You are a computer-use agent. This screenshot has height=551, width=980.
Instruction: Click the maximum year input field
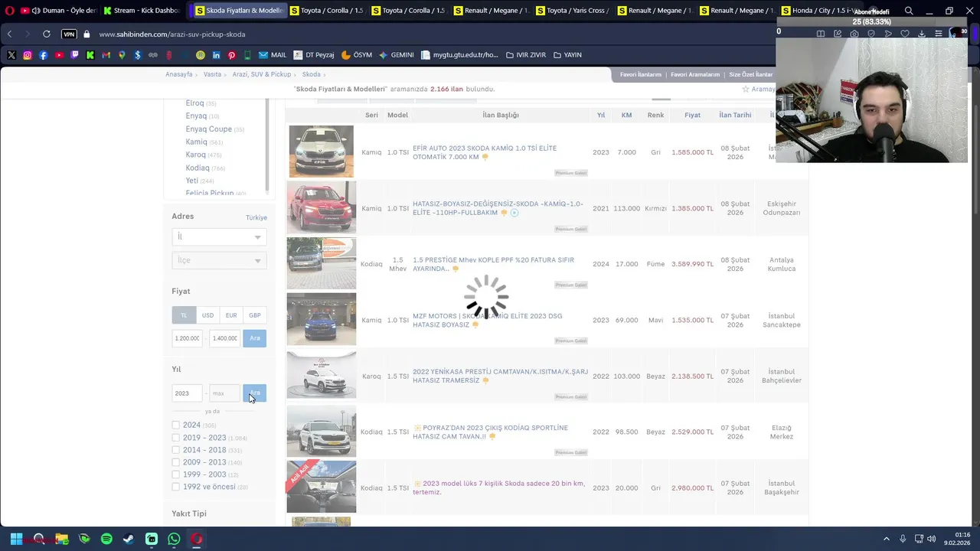[224, 393]
